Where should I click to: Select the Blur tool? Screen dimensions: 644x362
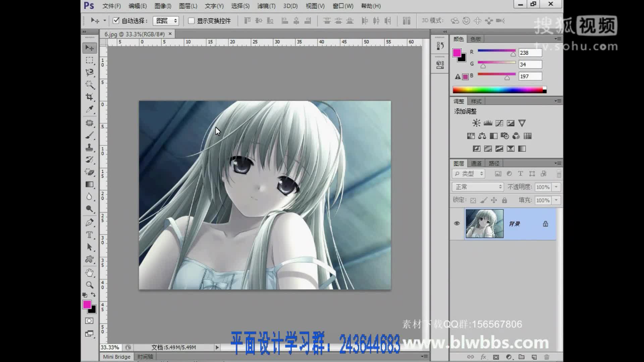[90, 197]
